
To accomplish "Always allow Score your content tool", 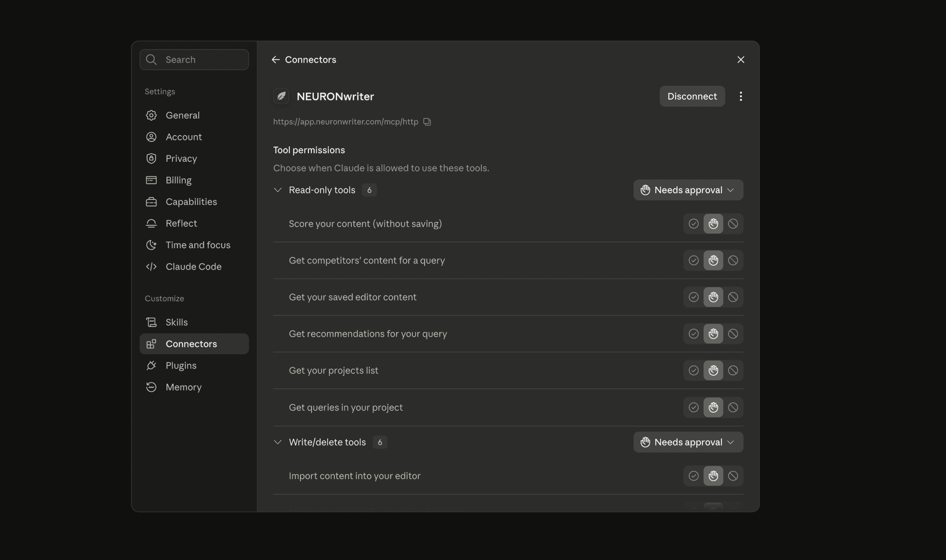I will click(x=694, y=224).
